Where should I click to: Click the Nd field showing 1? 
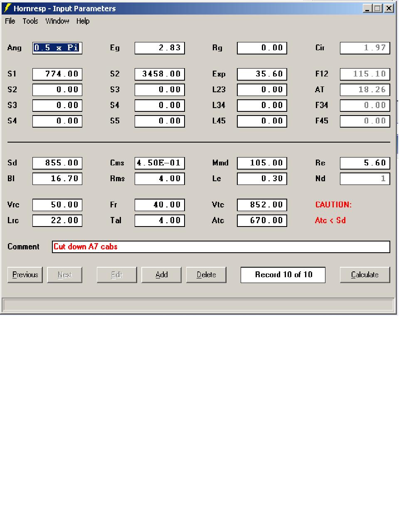click(x=365, y=179)
